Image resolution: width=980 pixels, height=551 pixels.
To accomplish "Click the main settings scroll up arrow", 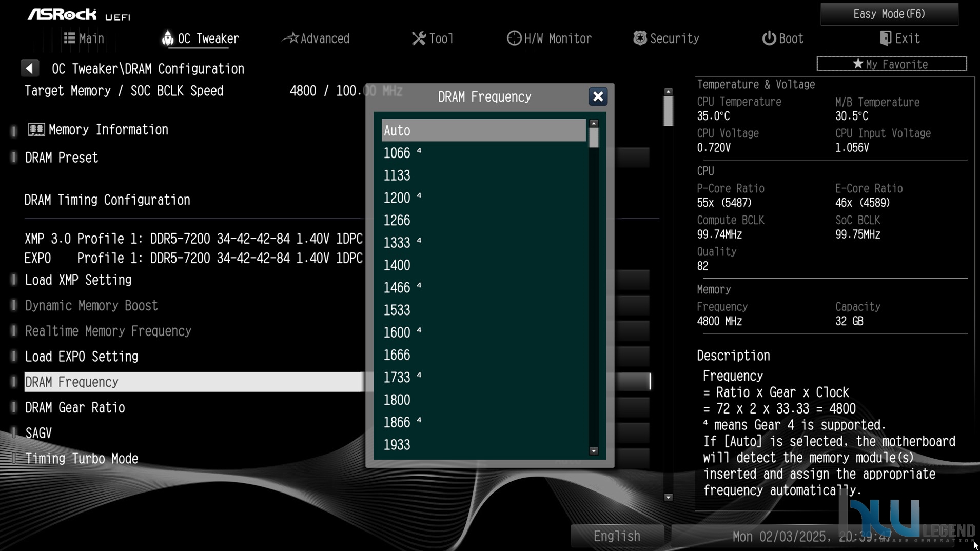I will (x=668, y=91).
